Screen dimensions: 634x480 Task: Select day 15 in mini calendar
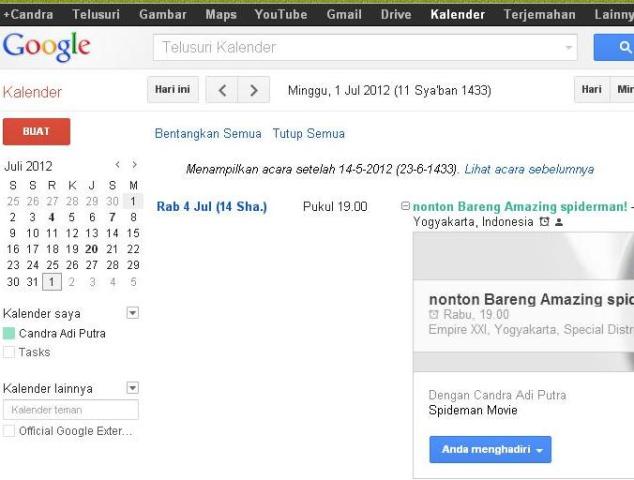point(133,233)
